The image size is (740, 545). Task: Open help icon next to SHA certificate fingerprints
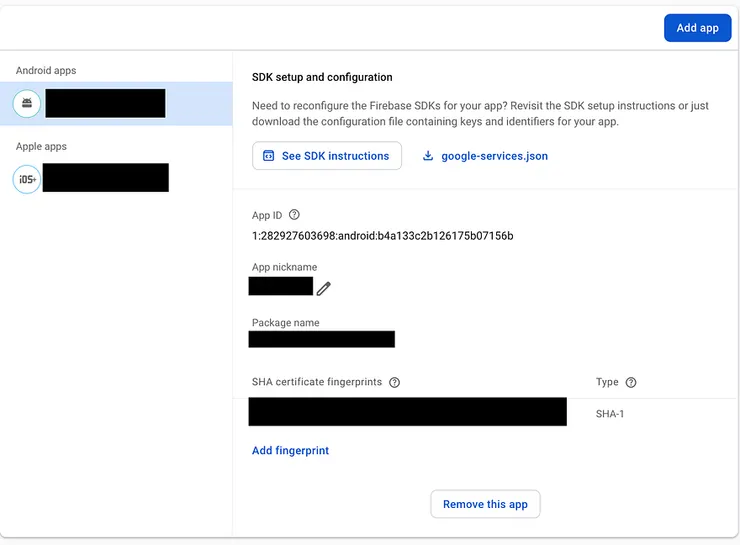395,382
